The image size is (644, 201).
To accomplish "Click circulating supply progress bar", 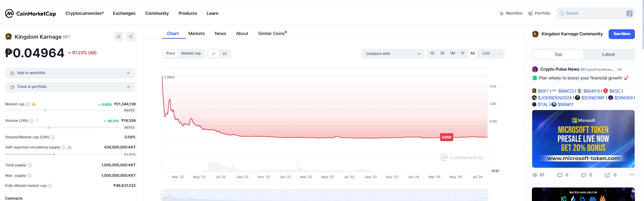I will coord(63,155).
